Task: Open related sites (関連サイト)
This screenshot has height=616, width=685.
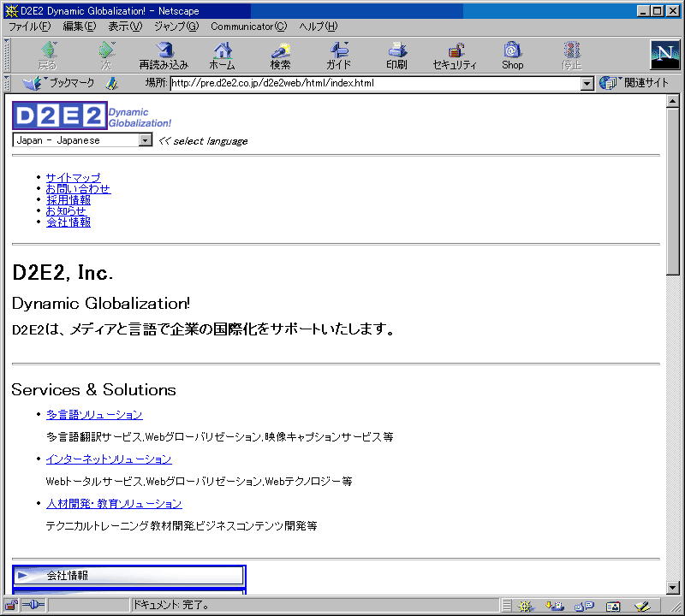Action: (x=634, y=82)
